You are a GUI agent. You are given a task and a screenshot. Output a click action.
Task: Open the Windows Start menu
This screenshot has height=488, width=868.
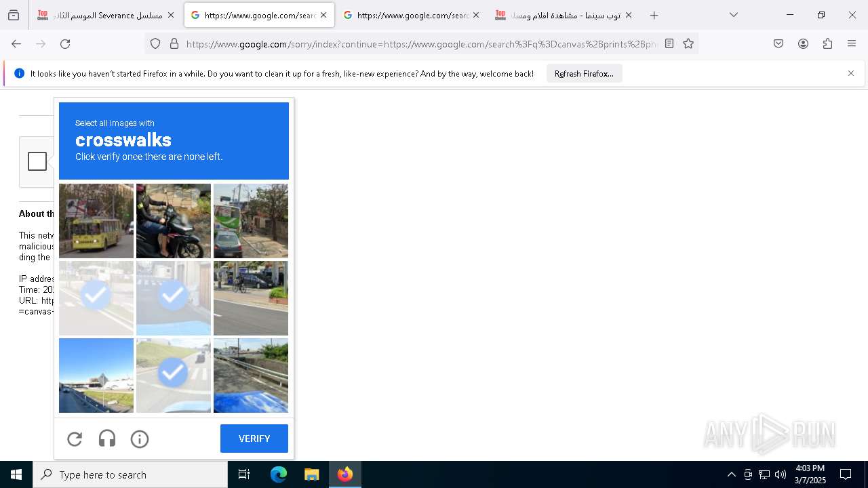[x=16, y=474]
